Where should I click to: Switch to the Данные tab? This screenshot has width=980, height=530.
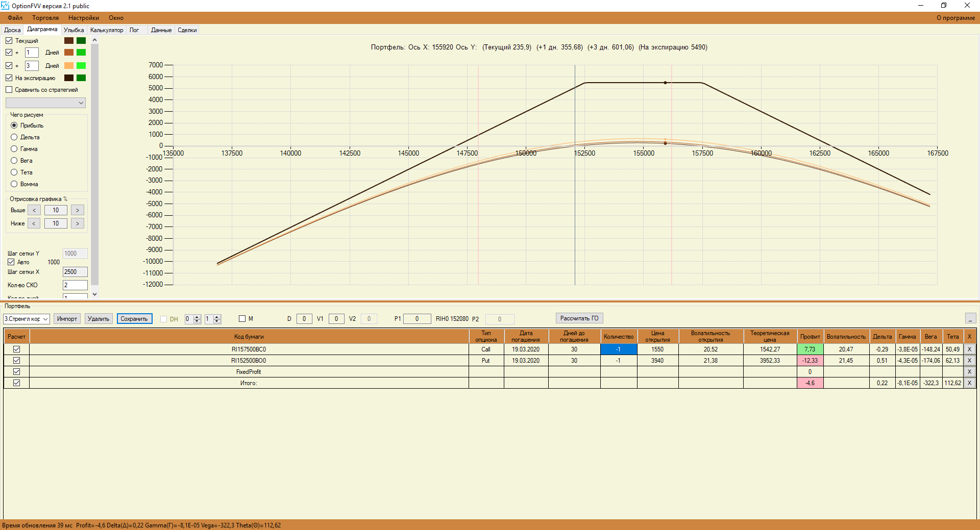(161, 30)
